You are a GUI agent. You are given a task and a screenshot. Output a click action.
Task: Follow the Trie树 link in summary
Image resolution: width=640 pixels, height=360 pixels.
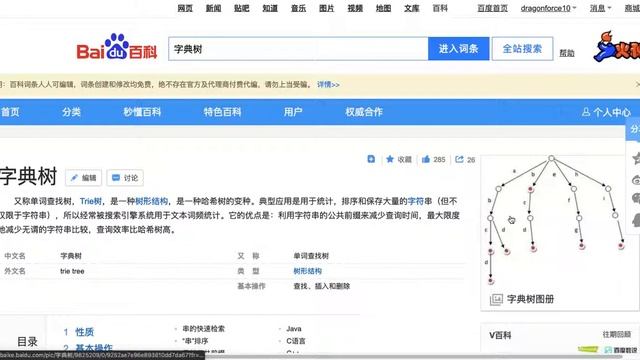click(91, 201)
